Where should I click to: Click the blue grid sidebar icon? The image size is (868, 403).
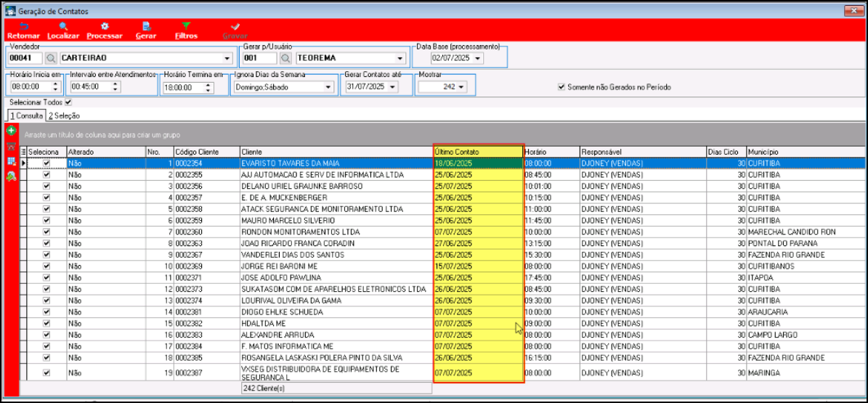click(10, 161)
